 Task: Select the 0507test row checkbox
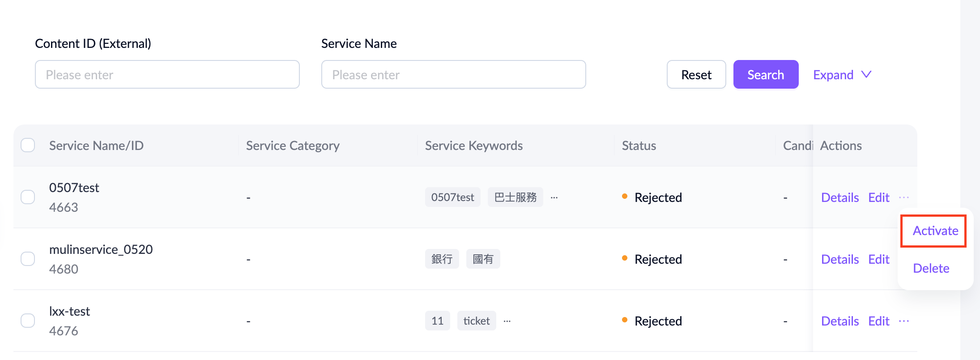pos(28,197)
